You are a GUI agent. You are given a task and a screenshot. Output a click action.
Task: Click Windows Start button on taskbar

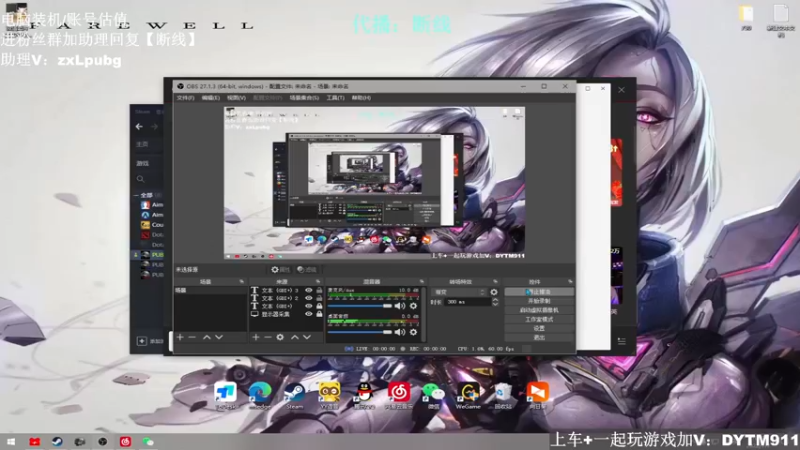(11, 442)
